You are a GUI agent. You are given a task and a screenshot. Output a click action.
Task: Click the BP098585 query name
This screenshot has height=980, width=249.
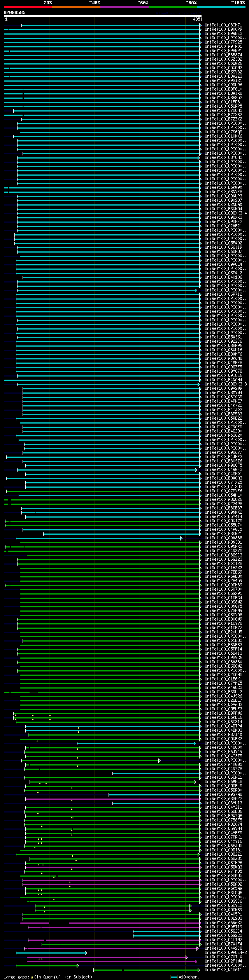pos(15,12)
